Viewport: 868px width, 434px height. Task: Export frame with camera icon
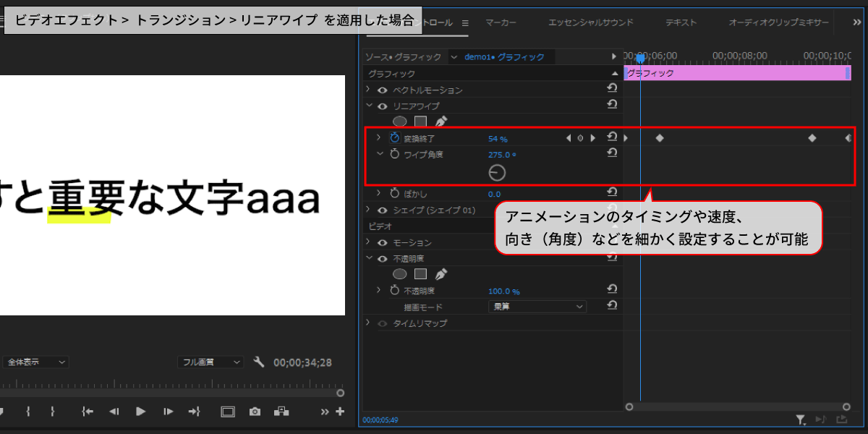pos(255,412)
